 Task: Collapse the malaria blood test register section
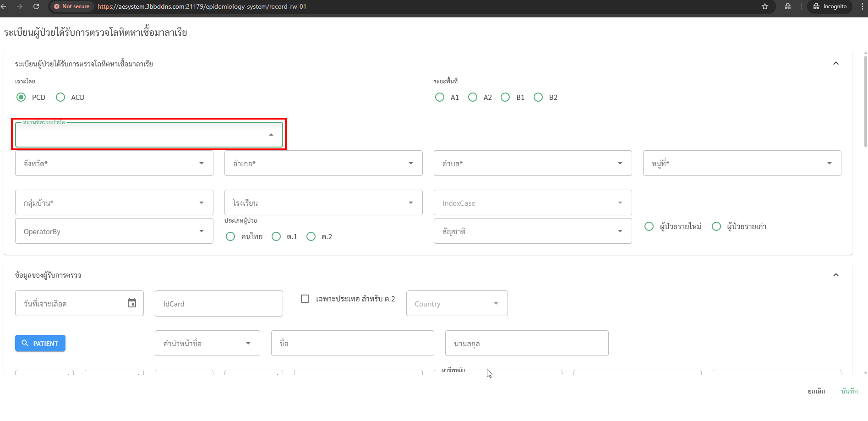click(x=835, y=64)
